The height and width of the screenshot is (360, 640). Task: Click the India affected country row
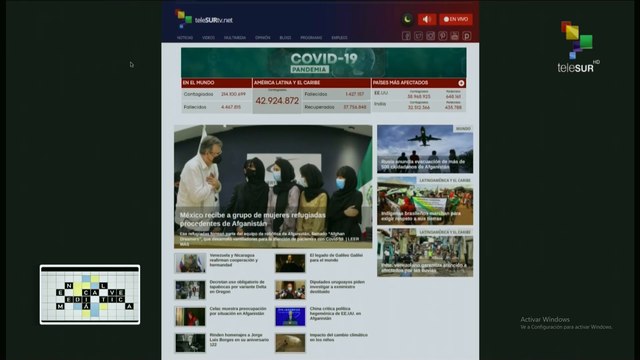tap(419, 105)
